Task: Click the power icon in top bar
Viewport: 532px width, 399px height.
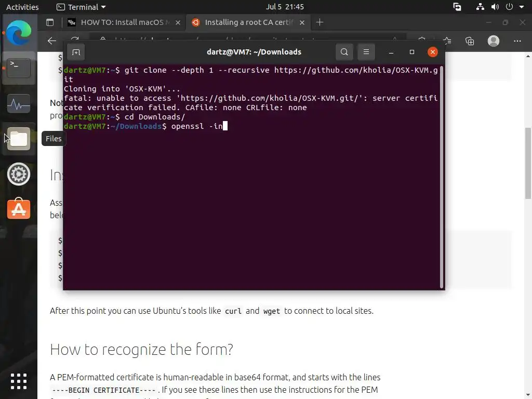Action: coord(509,7)
